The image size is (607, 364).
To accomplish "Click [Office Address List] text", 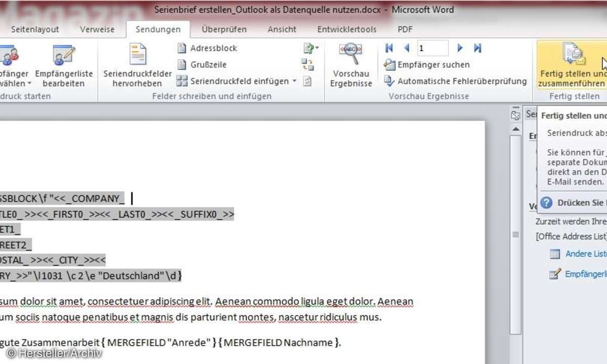I will [x=571, y=236].
